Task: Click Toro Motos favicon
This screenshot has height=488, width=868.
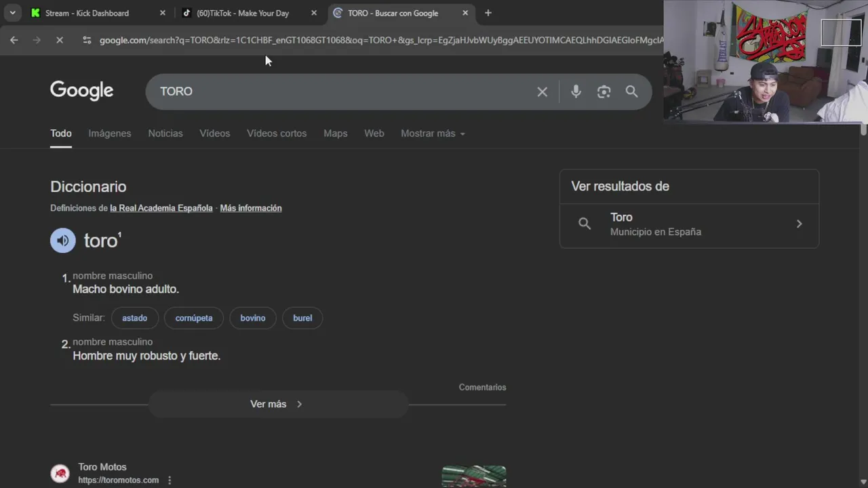Action: (60, 473)
